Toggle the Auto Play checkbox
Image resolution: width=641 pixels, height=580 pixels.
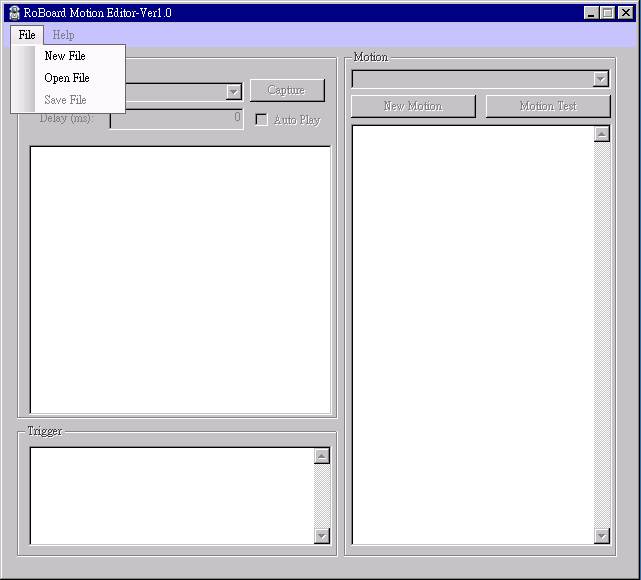(262, 120)
